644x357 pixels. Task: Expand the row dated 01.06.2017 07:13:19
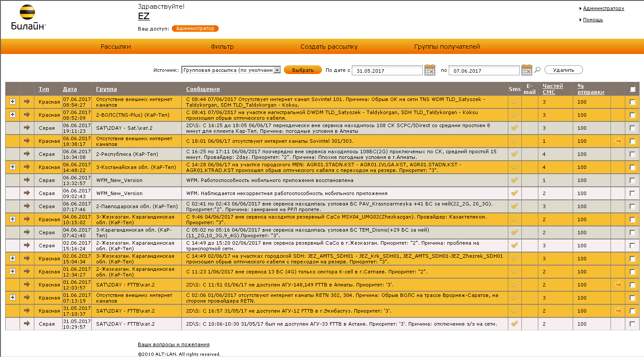(x=13, y=297)
